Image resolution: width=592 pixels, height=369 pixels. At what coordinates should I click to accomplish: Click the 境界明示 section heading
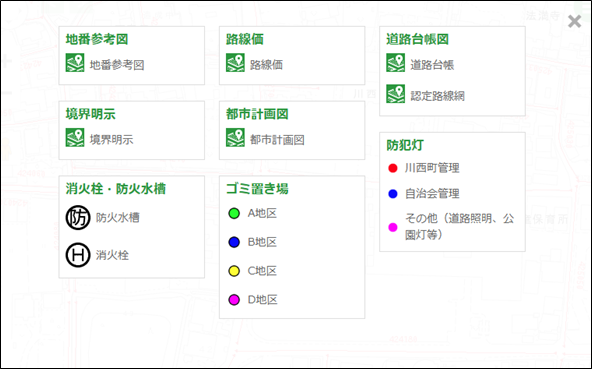pos(91,114)
